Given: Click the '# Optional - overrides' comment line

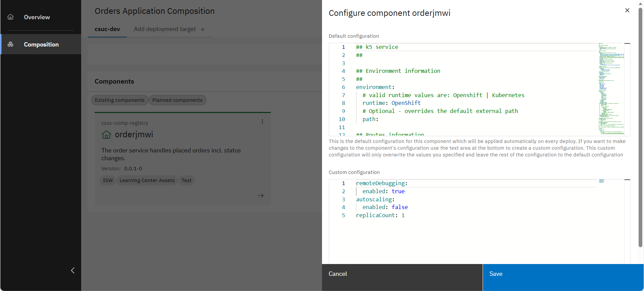Looking at the screenshot, I should click(x=440, y=111).
